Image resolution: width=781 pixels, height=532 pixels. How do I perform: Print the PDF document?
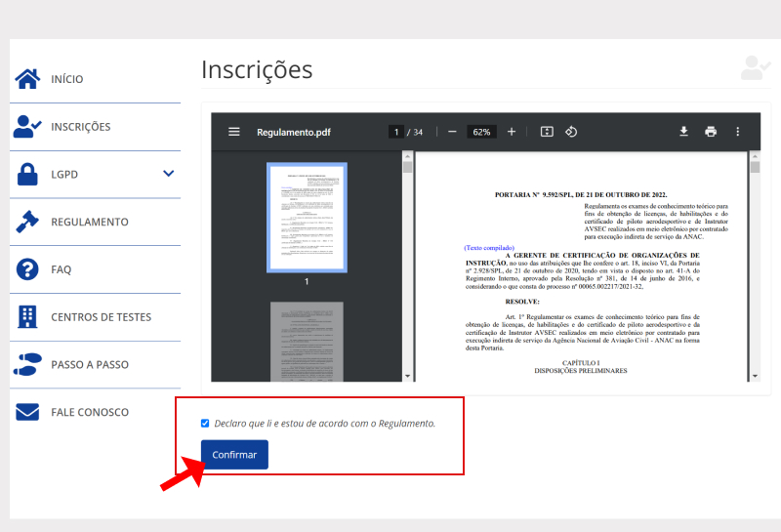pos(711,132)
